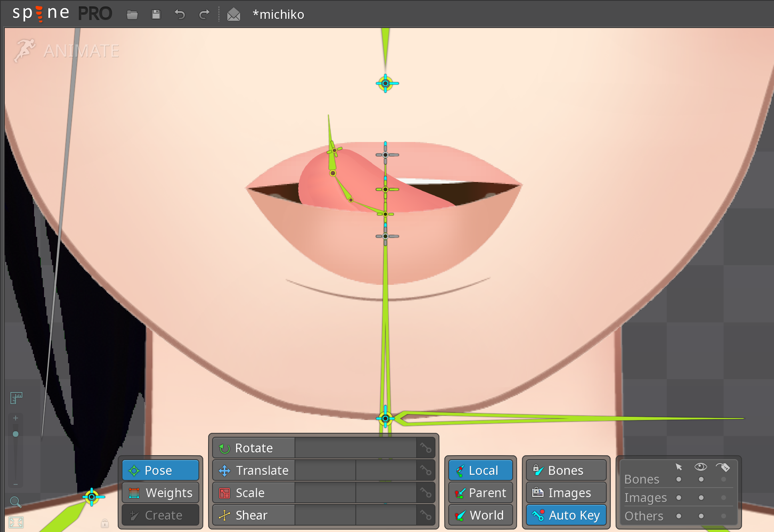Click the key icon next to Shear
This screenshot has height=532, width=774.
point(425,515)
